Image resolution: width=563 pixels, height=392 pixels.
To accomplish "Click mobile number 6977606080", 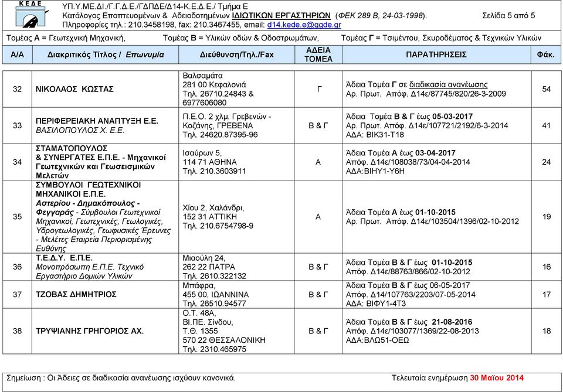I will (x=205, y=103).
